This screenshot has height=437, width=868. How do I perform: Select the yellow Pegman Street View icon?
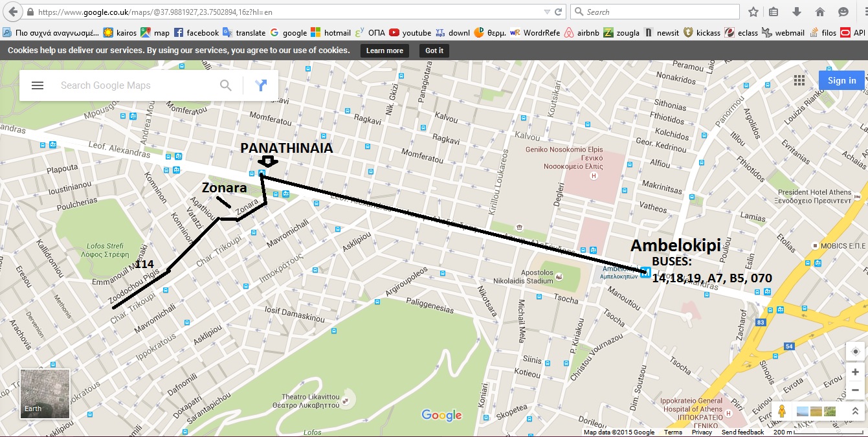782,411
